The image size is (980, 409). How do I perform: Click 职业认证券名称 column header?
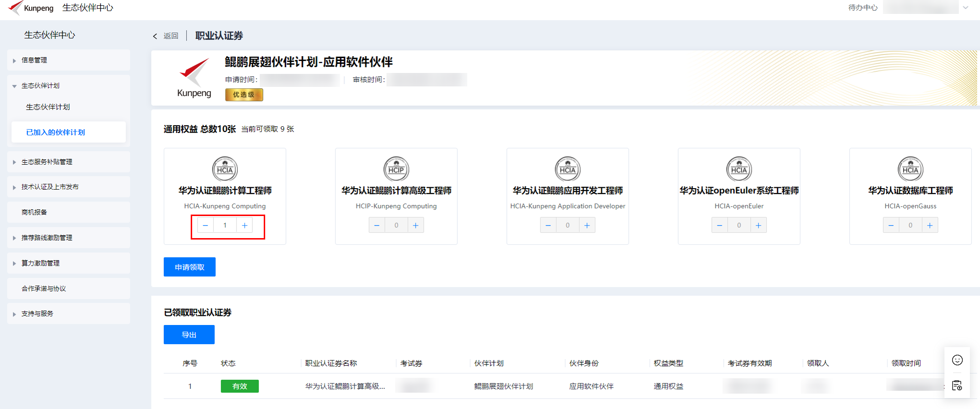[331, 363]
